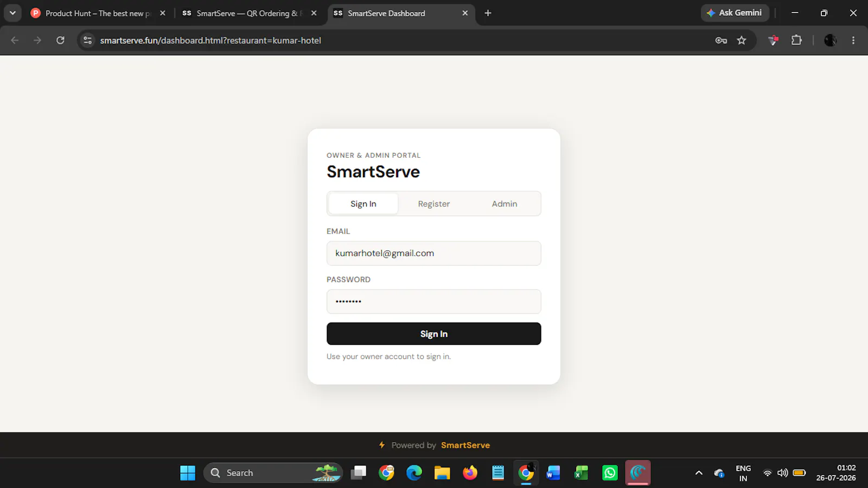The image size is (868, 488).
Task: Open WhatsApp from the taskbar
Action: coord(610,473)
